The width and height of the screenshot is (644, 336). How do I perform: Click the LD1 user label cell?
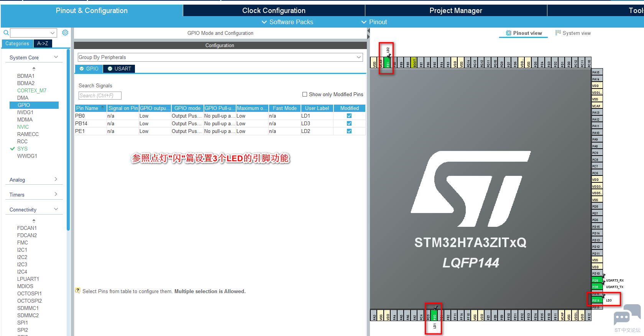pyautogui.click(x=317, y=116)
